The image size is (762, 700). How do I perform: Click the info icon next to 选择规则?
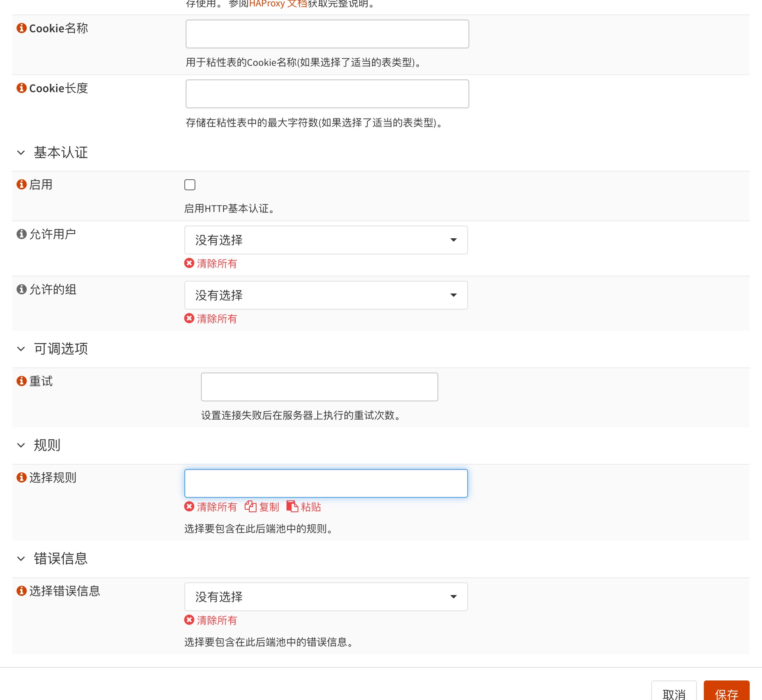pyautogui.click(x=21, y=477)
